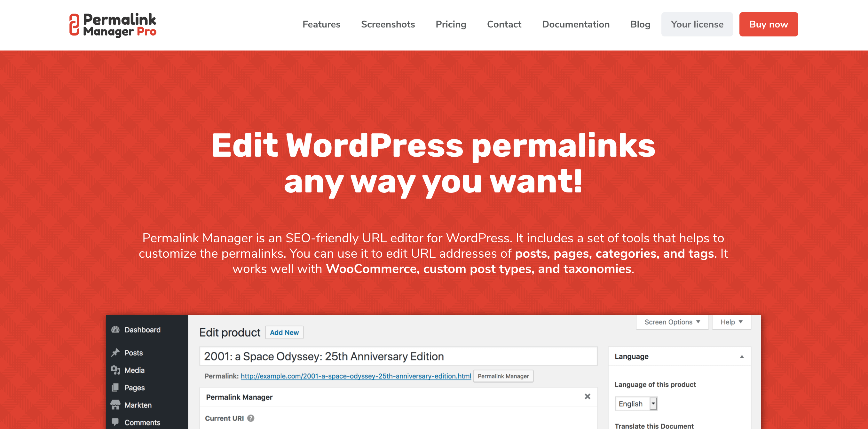This screenshot has width=868, height=429.
Task: Click the 'Language of this product' label
Action: pyautogui.click(x=655, y=385)
